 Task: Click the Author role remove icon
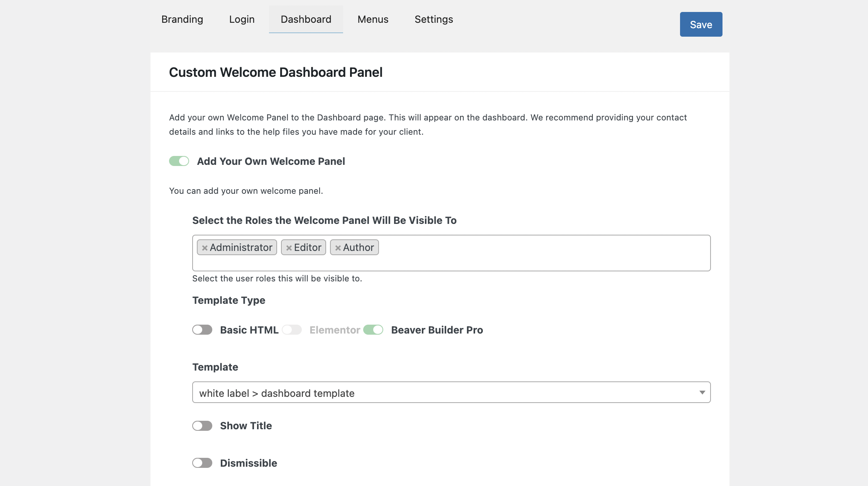[x=338, y=247]
